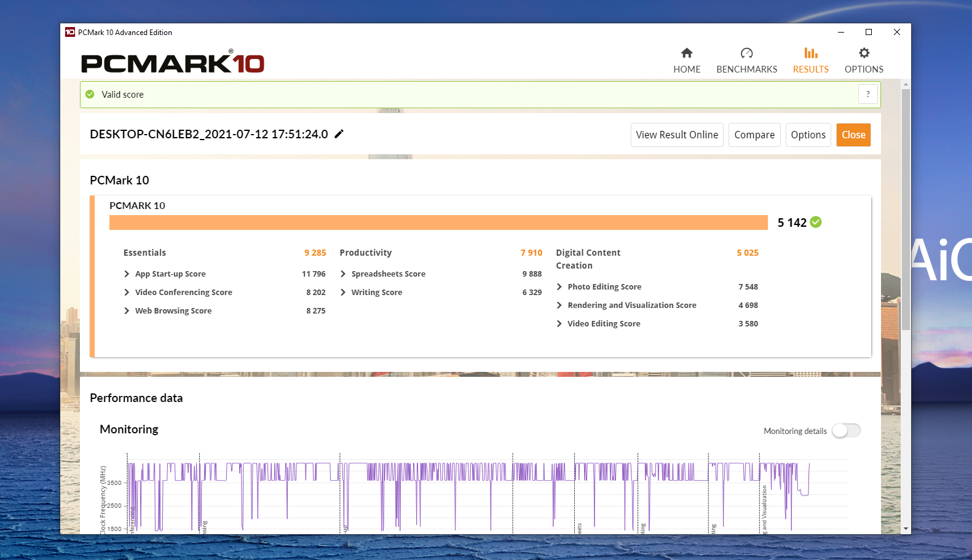Click the Compare button
Image resolution: width=972 pixels, height=560 pixels.
click(754, 135)
